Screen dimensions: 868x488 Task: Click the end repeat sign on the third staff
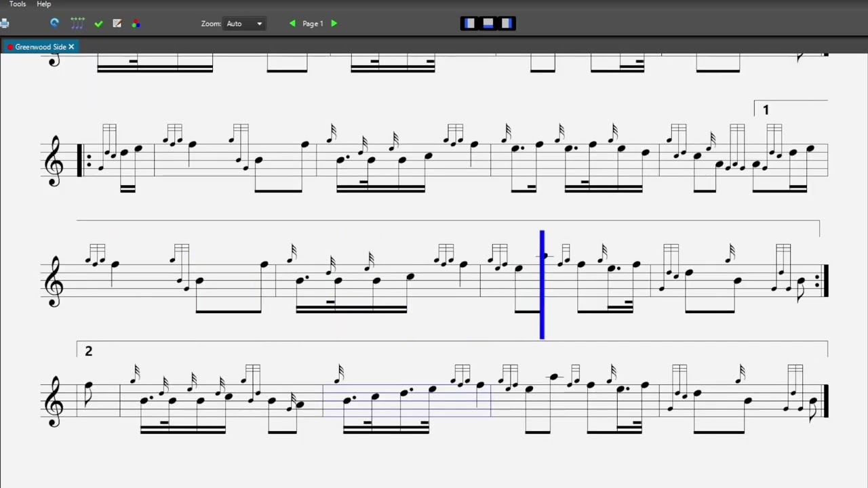click(822, 281)
